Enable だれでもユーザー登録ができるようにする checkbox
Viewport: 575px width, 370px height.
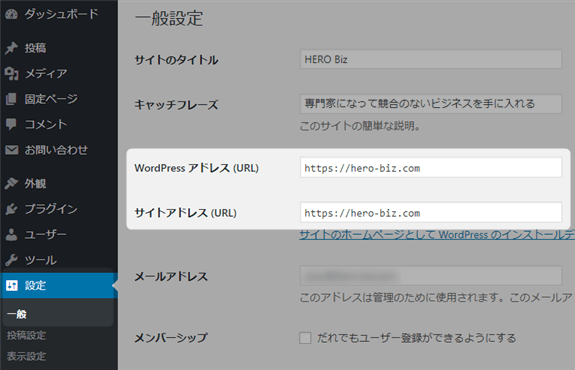[305, 338]
